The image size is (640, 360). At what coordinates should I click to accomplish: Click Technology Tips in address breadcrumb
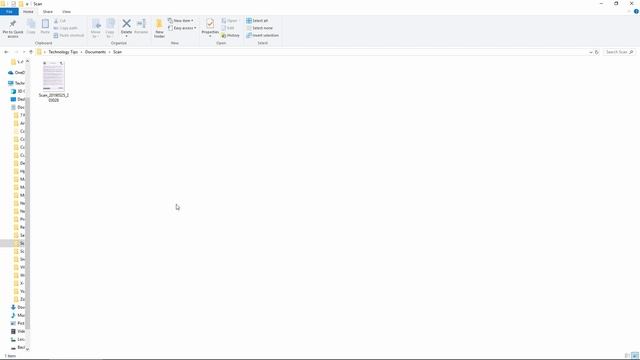click(63, 52)
